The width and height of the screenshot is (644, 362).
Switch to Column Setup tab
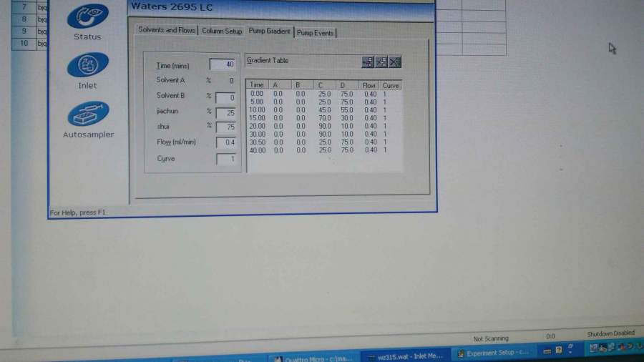coord(222,31)
